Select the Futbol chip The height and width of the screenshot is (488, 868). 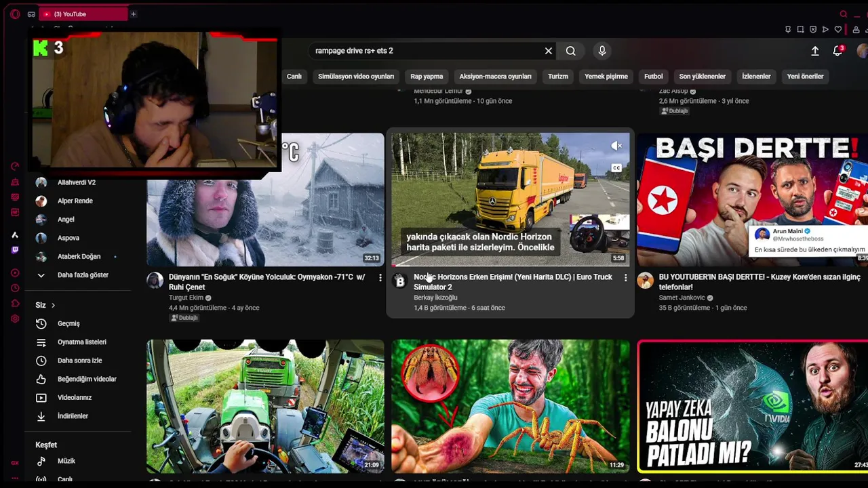(x=654, y=77)
